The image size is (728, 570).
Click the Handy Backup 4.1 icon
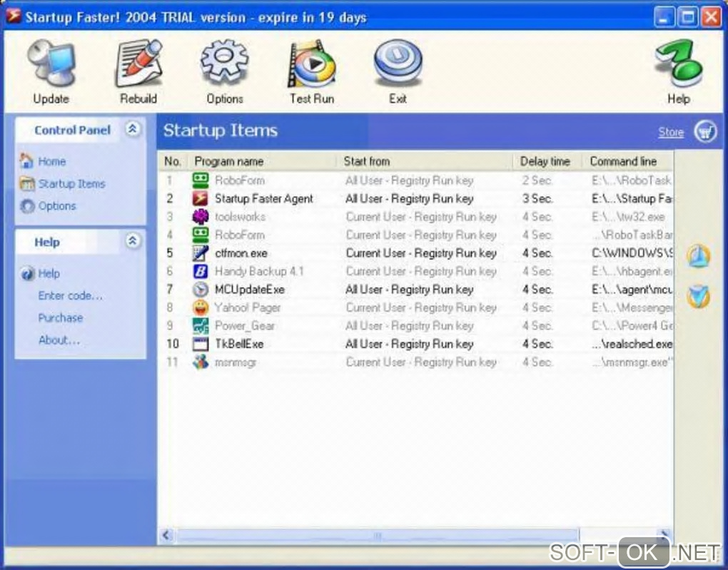coord(200,271)
